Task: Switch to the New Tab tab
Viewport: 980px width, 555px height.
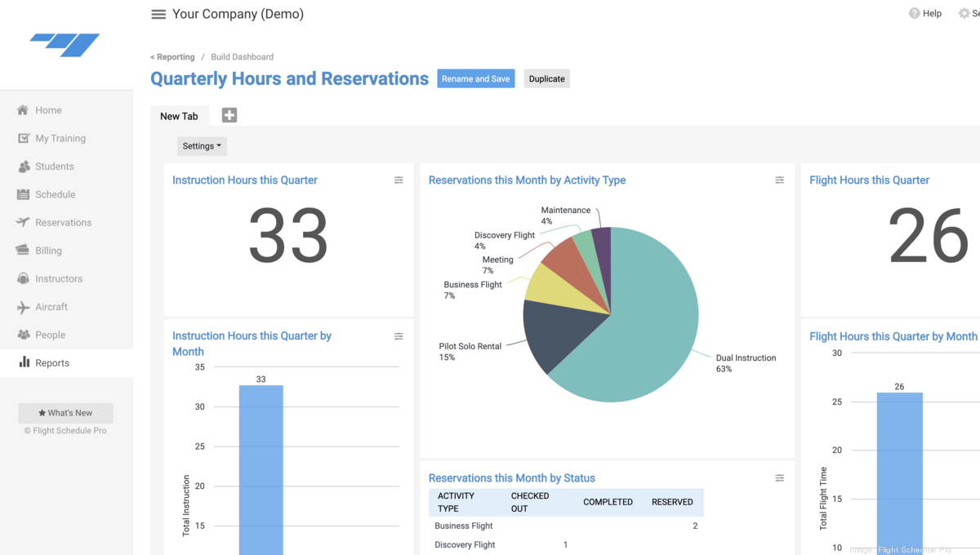Action: coord(180,116)
